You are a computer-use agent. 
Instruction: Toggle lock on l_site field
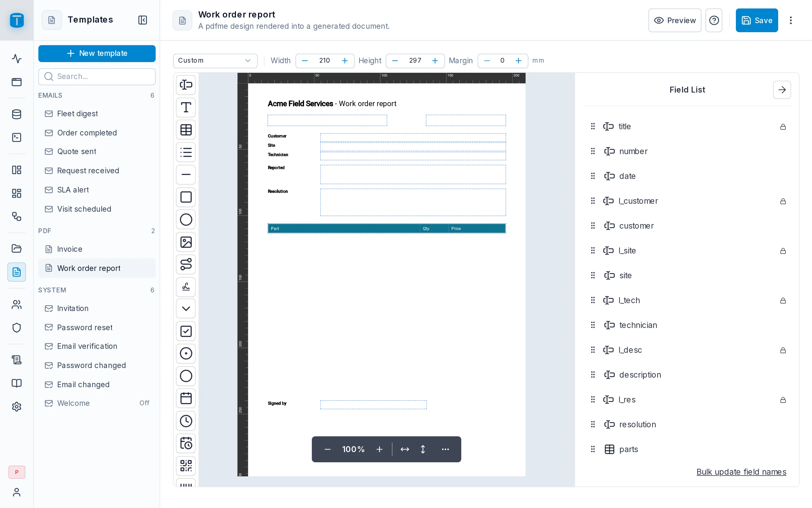tap(783, 251)
